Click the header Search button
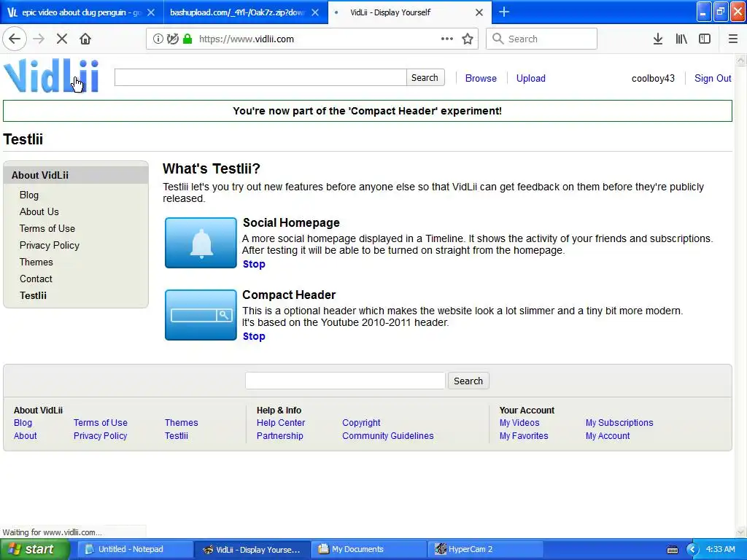The height and width of the screenshot is (560, 747). (425, 77)
